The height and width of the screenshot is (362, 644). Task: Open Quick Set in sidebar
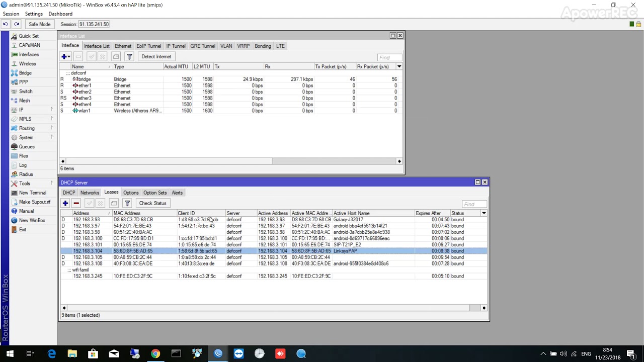point(29,36)
